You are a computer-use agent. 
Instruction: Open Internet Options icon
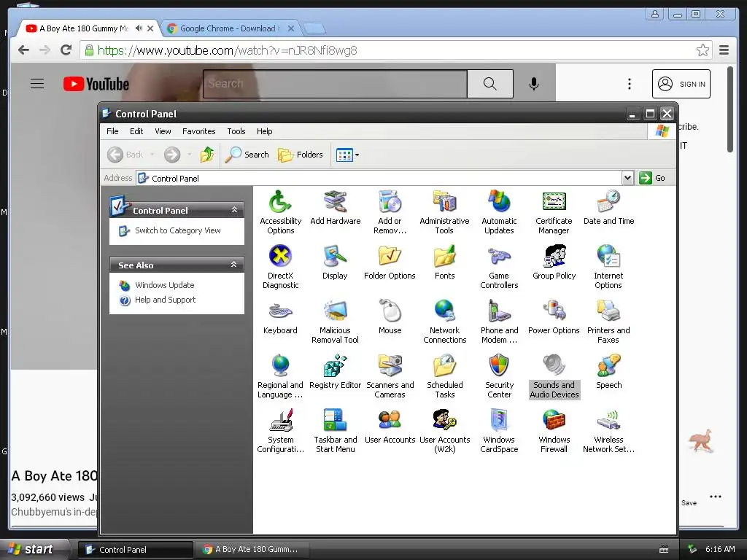tap(608, 267)
